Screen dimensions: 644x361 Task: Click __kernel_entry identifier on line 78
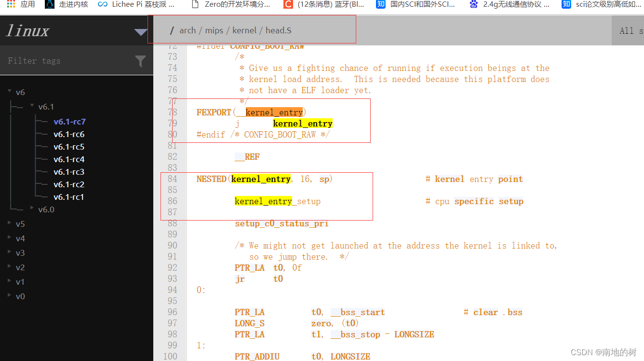point(269,112)
